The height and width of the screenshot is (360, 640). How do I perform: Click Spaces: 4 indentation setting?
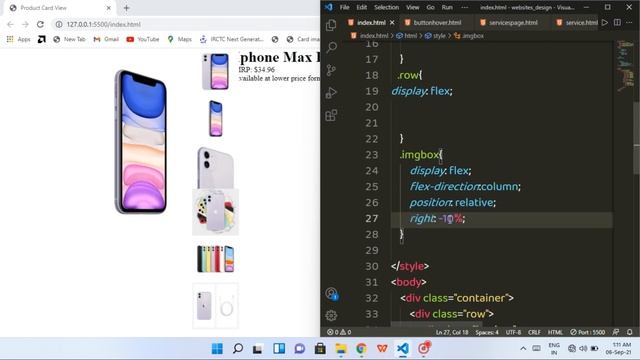click(x=487, y=332)
